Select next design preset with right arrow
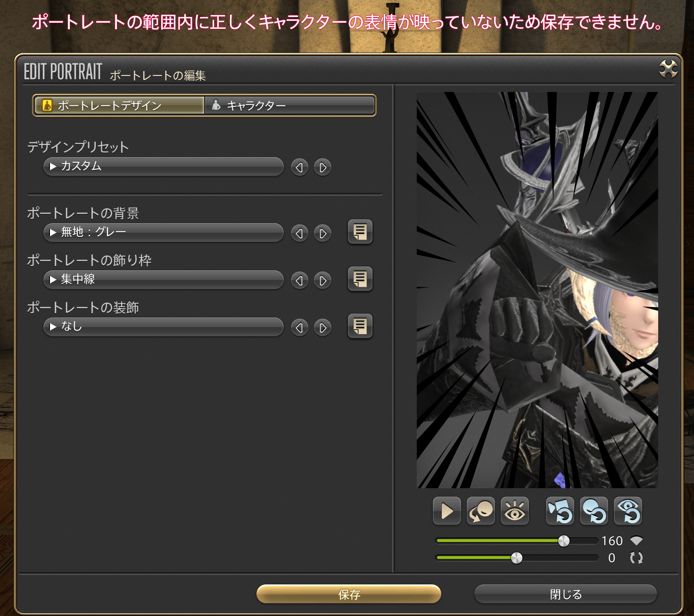This screenshot has height=616, width=694. click(322, 167)
